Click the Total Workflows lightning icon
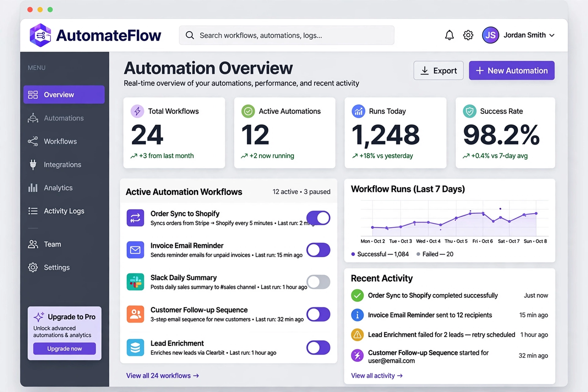The height and width of the screenshot is (392, 588). click(137, 111)
